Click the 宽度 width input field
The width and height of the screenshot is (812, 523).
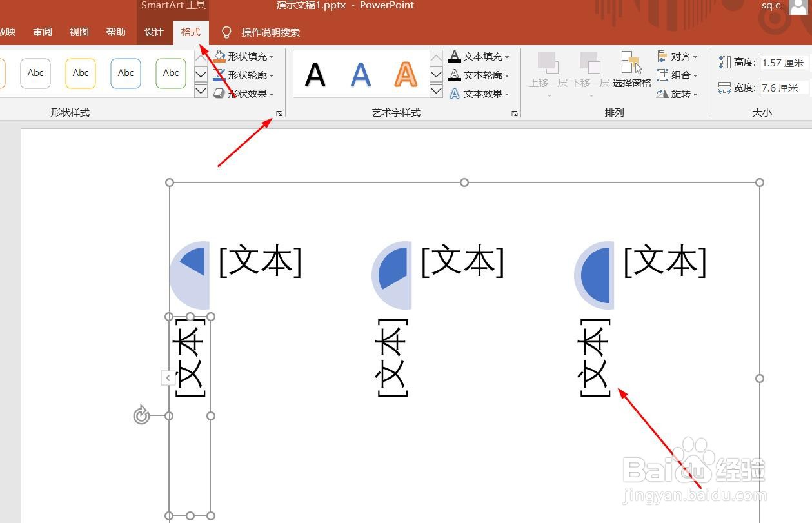(x=785, y=88)
